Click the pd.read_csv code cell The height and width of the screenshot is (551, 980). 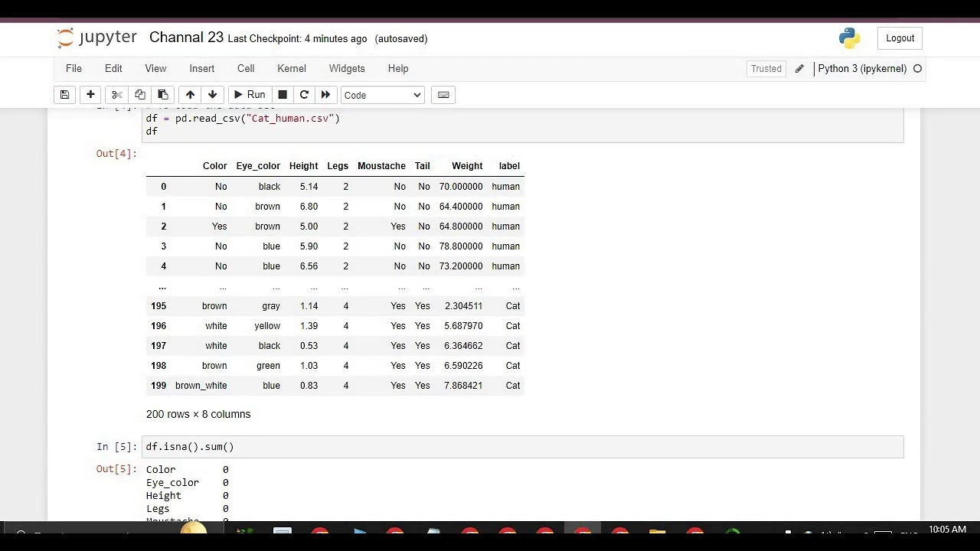(x=523, y=125)
